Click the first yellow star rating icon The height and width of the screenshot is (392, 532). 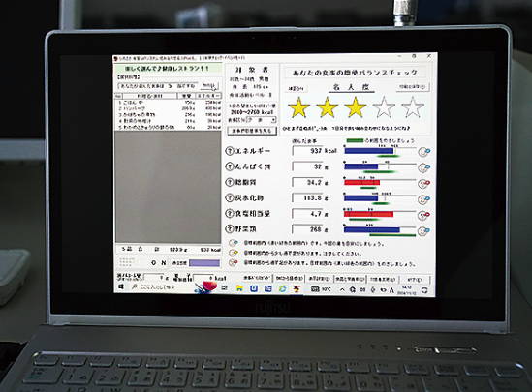298,107
